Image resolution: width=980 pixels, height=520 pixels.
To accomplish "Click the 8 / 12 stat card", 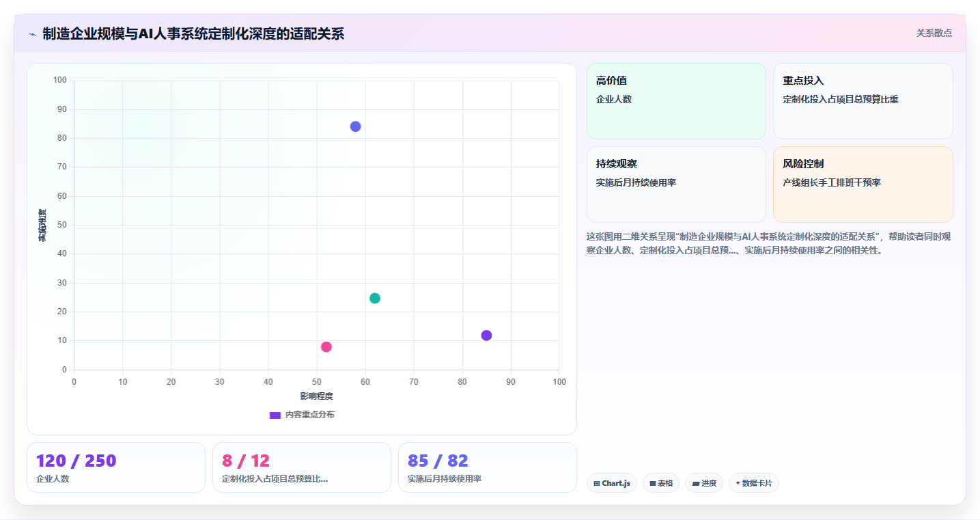I will click(x=302, y=467).
